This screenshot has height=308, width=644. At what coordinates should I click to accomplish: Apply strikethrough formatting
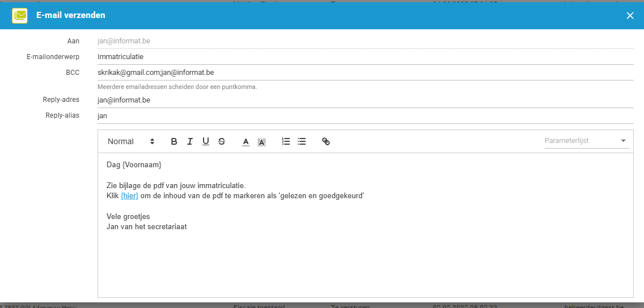[x=222, y=141]
